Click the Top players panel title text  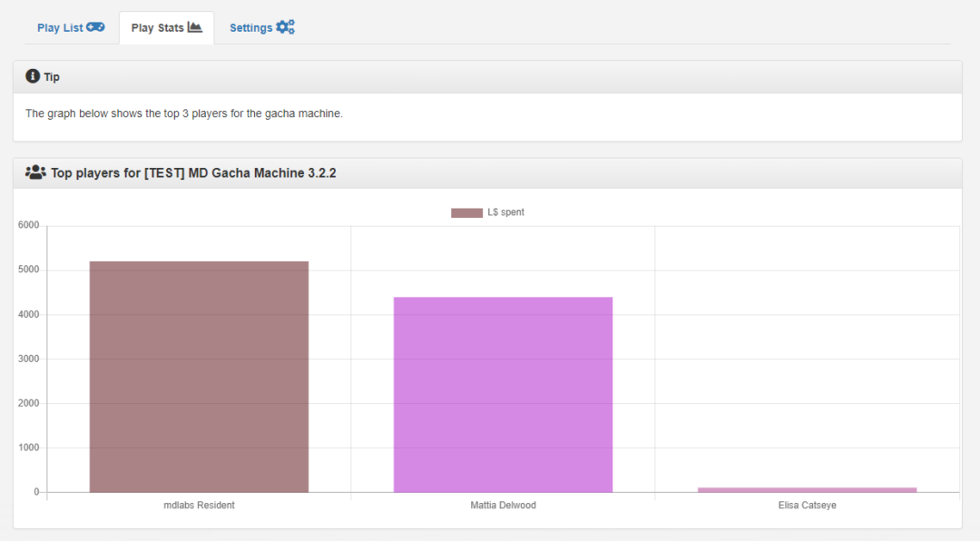[193, 173]
